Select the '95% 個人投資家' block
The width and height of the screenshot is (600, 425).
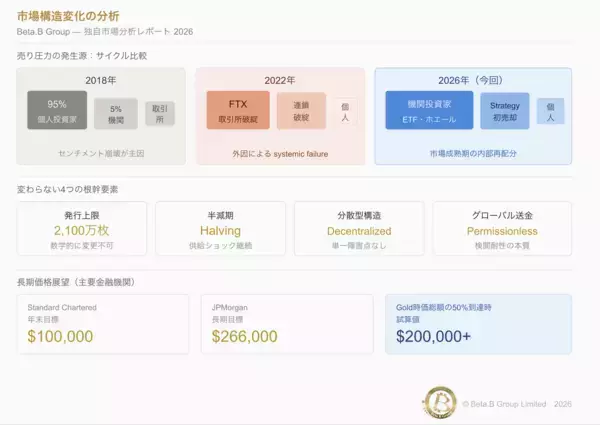pyautogui.click(x=57, y=110)
